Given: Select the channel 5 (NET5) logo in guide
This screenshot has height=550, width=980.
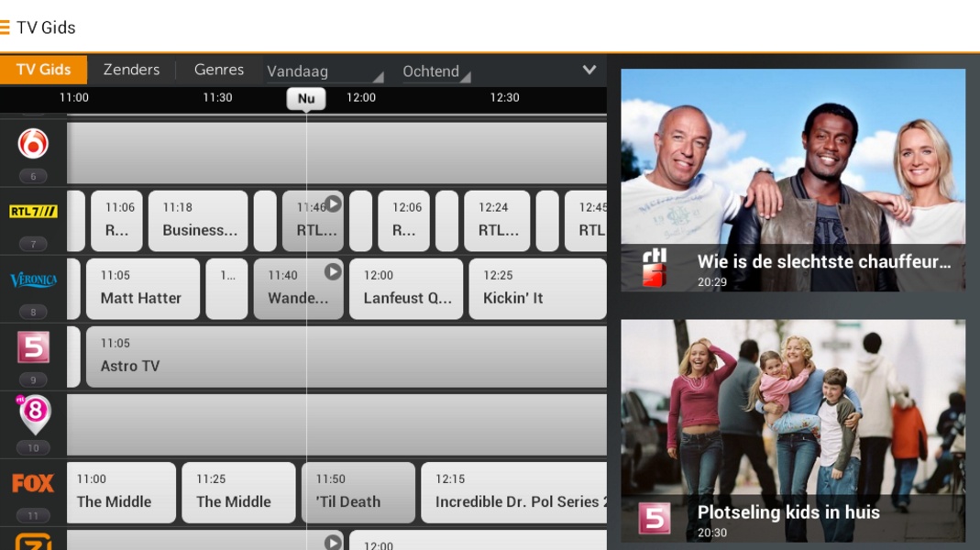Looking at the screenshot, I should pyautogui.click(x=33, y=346).
